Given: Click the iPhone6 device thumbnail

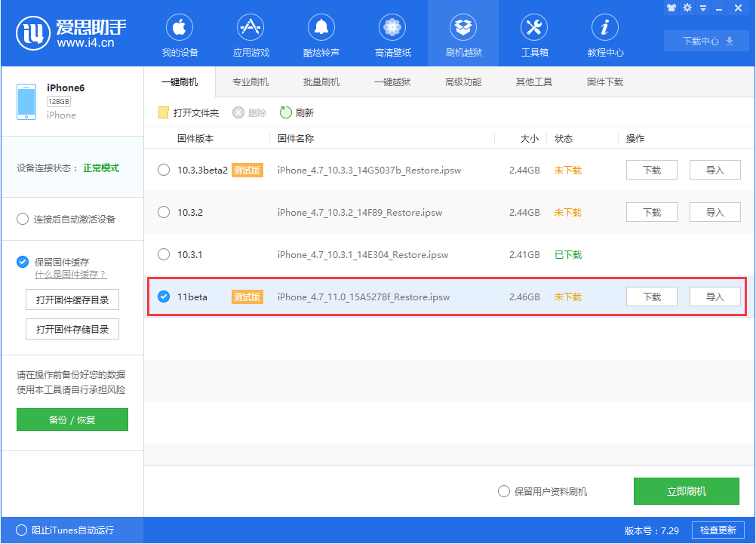Looking at the screenshot, I should point(26,101).
